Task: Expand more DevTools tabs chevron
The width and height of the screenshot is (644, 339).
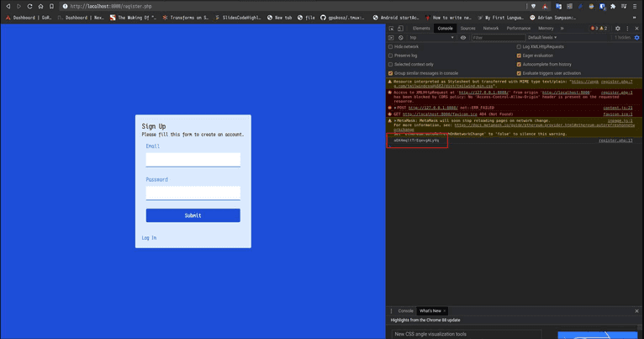Action: (x=562, y=29)
